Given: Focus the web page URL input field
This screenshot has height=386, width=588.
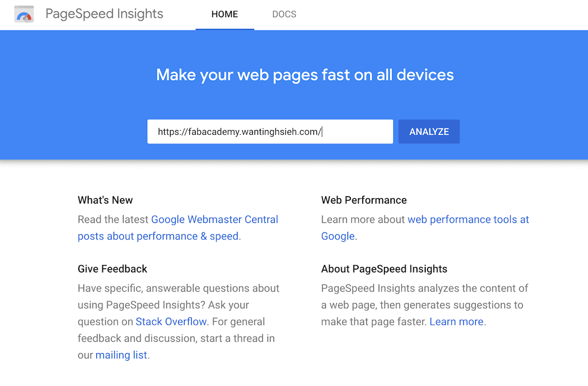Looking at the screenshot, I should 269,132.
